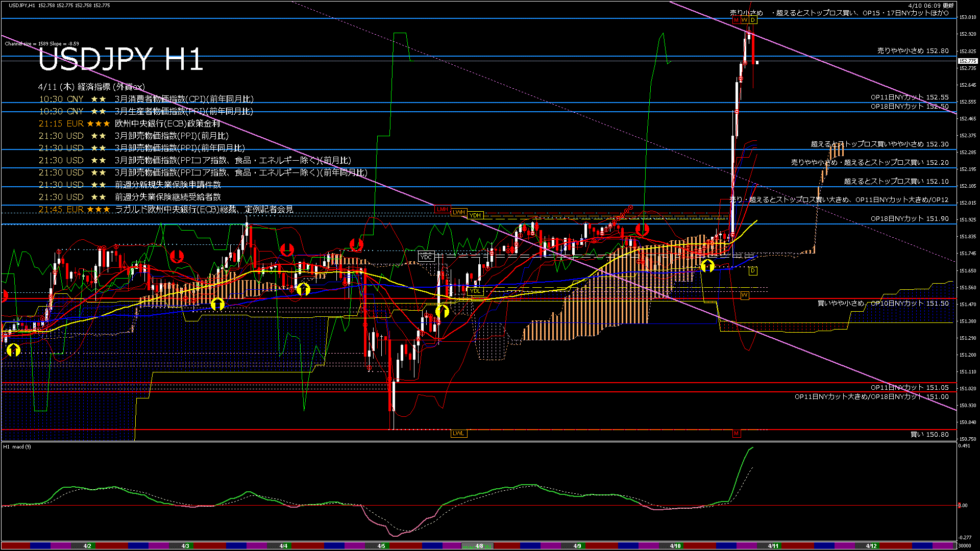Click the 売りやや小さめ 152.80 label
980x551 pixels.
tap(913, 51)
